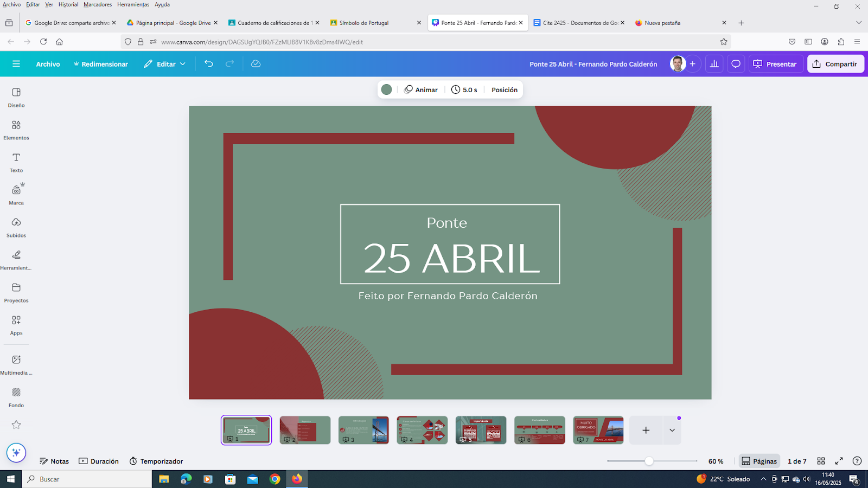868x488 pixels.
Task: Click the Compartir button
Action: [x=835, y=64]
